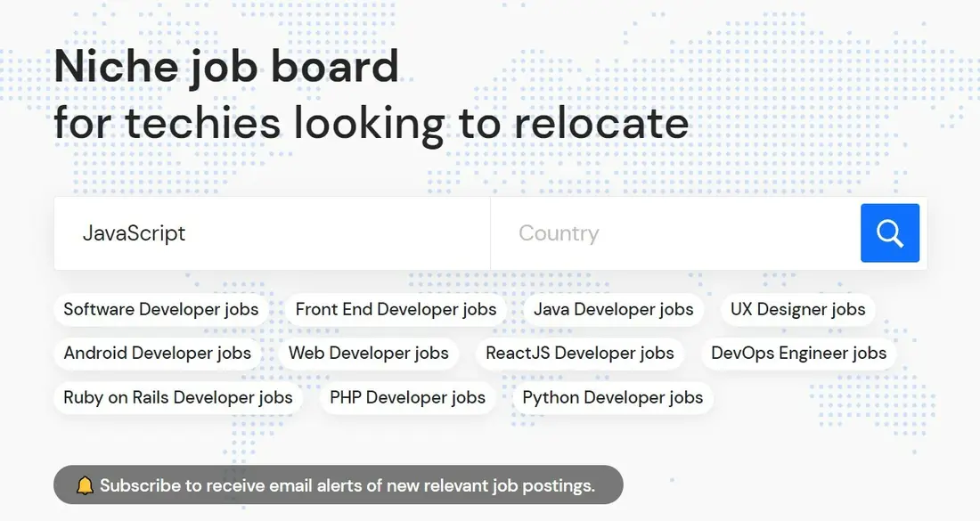Click the 'for techies looking to relocate' subtitle
This screenshot has height=521, width=980.
[x=372, y=123]
